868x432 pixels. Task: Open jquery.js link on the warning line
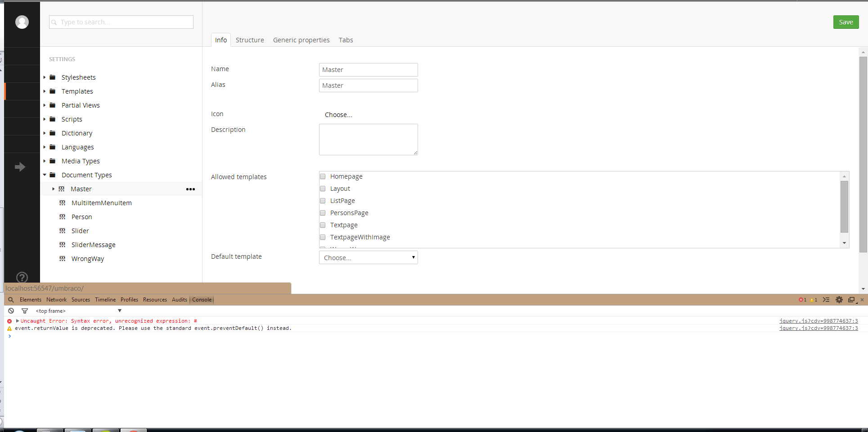tap(819, 328)
